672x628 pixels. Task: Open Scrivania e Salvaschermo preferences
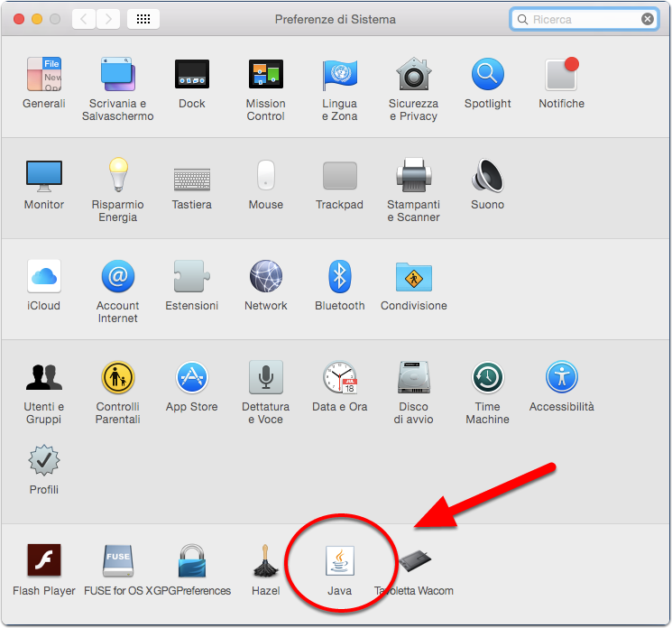(118, 74)
